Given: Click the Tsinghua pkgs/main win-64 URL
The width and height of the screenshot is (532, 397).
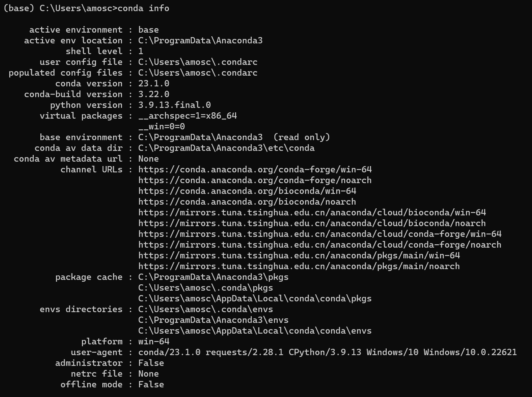Looking at the screenshot, I should pos(299,255).
